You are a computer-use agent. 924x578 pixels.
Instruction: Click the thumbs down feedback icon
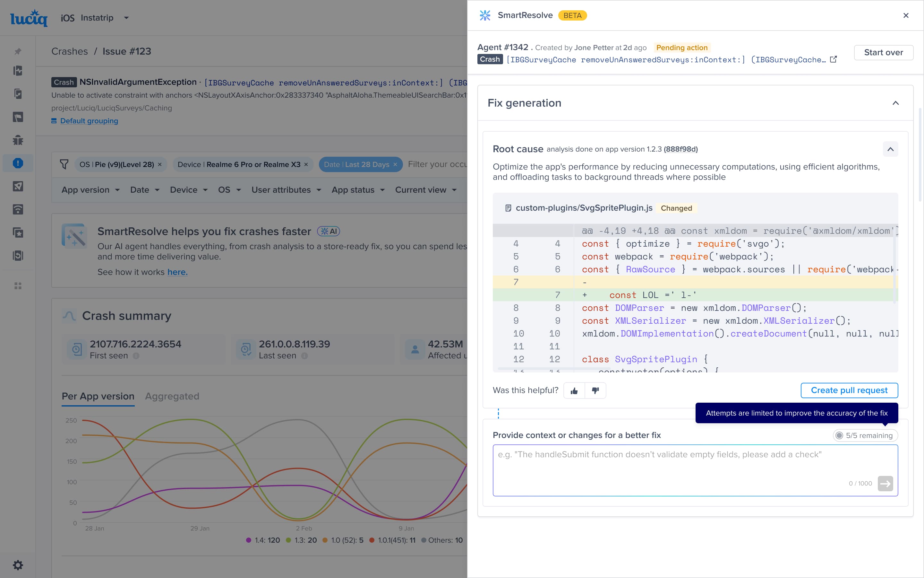click(x=595, y=390)
